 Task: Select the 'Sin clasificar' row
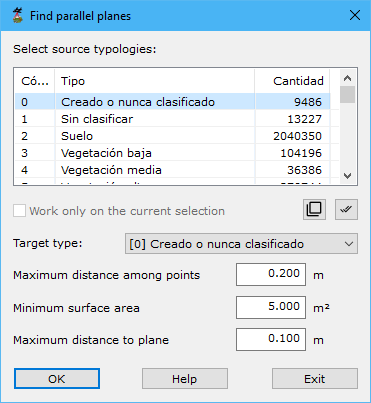point(173,119)
